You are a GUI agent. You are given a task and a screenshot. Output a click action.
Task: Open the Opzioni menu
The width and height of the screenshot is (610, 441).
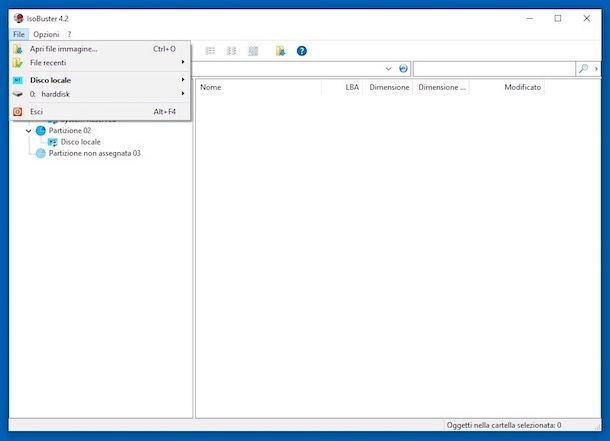[x=46, y=34]
